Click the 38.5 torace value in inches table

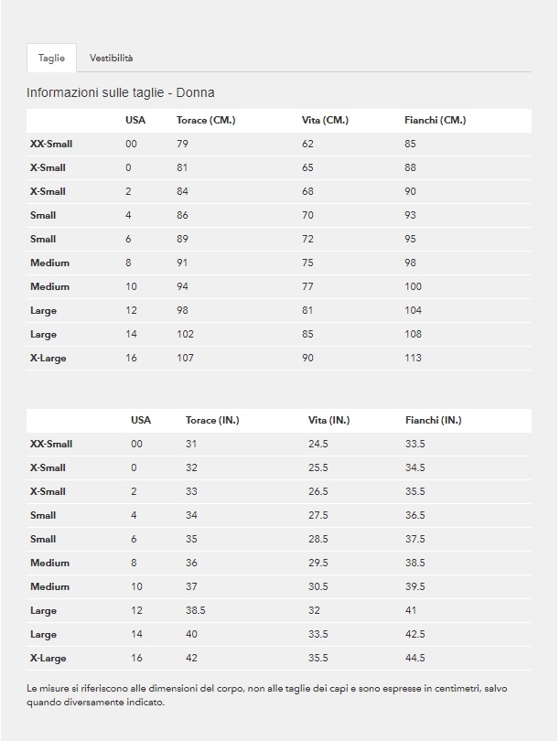click(x=195, y=611)
